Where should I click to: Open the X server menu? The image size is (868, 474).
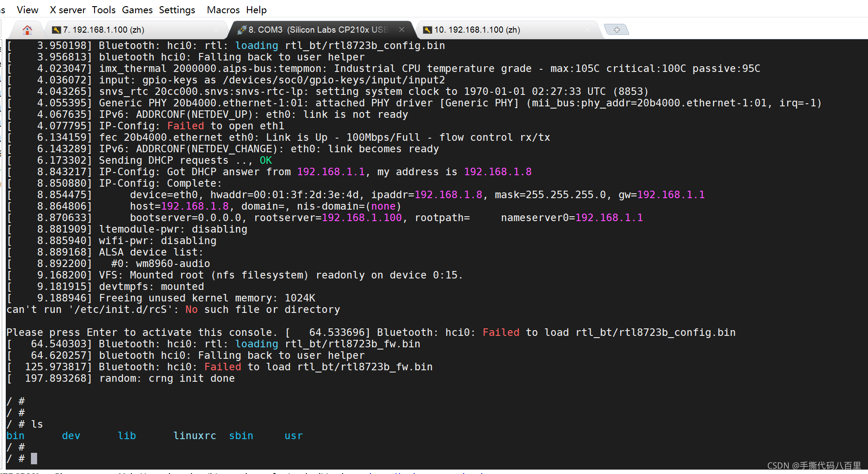pos(68,10)
